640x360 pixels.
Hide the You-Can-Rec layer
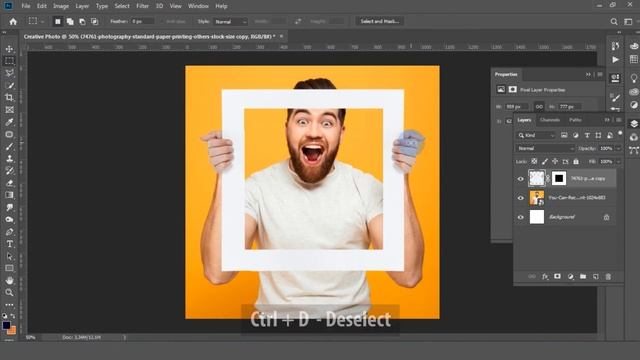pos(520,198)
